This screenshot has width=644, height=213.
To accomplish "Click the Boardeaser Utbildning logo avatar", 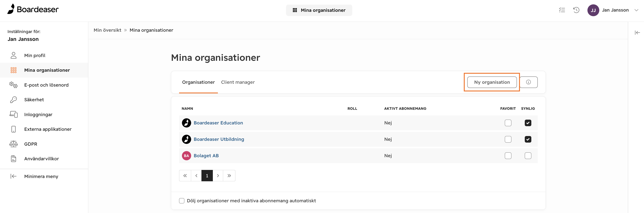I will (x=187, y=140).
